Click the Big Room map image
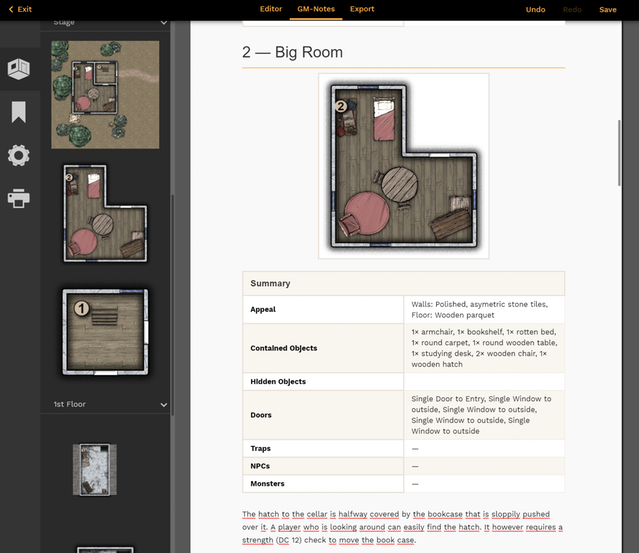The height and width of the screenshot is (553, 639). click(x=403, y=166)
